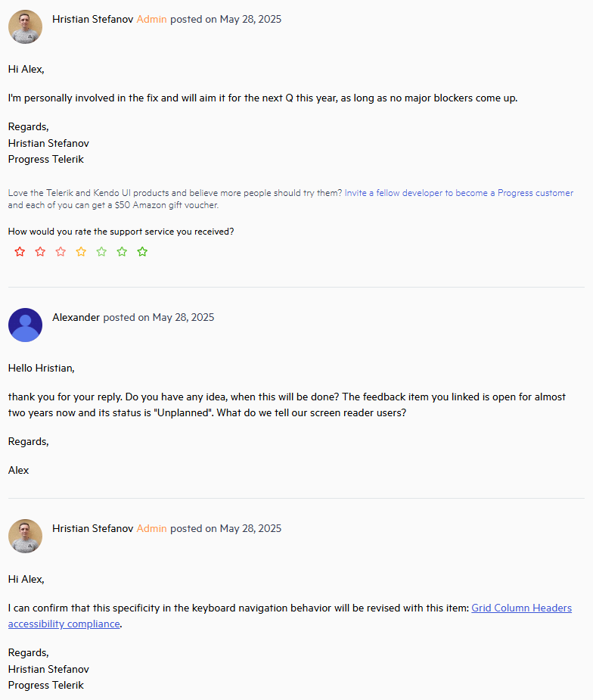Select the second red star rating
The width and height of the screenshot is (593, 700).
pos(40,252)
